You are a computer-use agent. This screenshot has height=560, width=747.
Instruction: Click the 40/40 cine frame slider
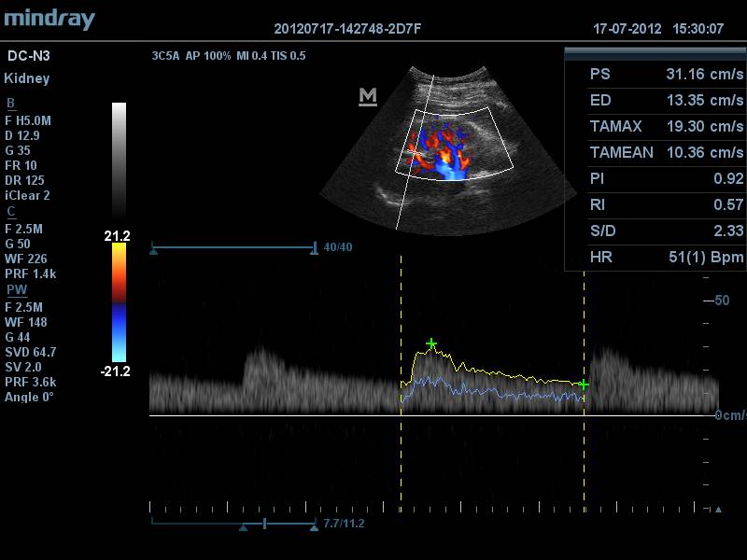click(x=233, y=248)
